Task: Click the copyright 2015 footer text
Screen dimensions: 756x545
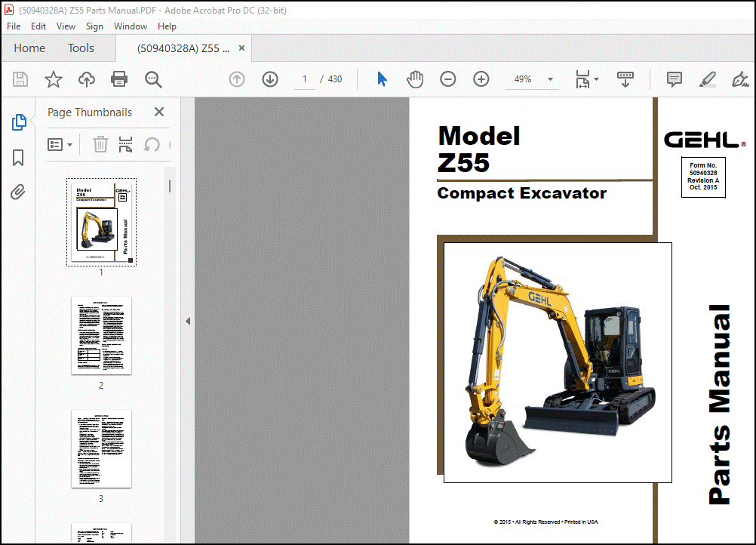Action: (545, 522)
